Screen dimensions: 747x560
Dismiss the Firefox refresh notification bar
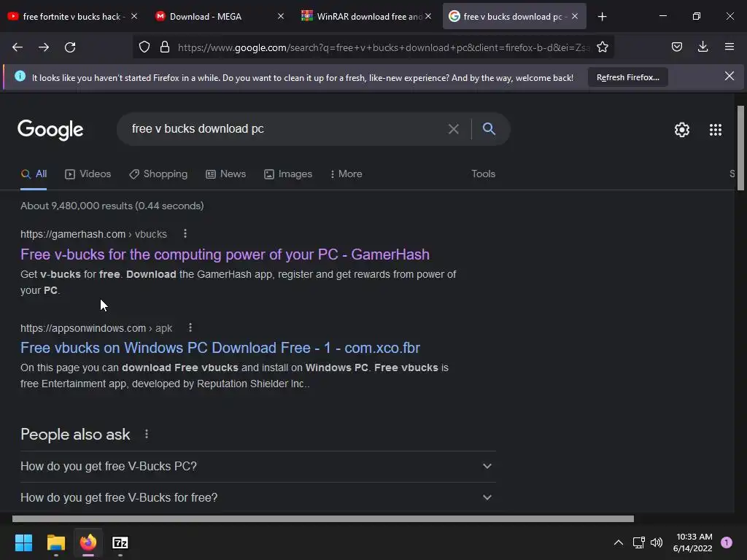coord(729,76)
